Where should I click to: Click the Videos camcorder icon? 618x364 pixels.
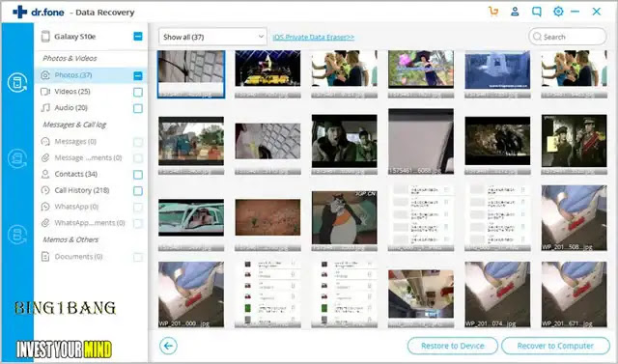[45, 92]
